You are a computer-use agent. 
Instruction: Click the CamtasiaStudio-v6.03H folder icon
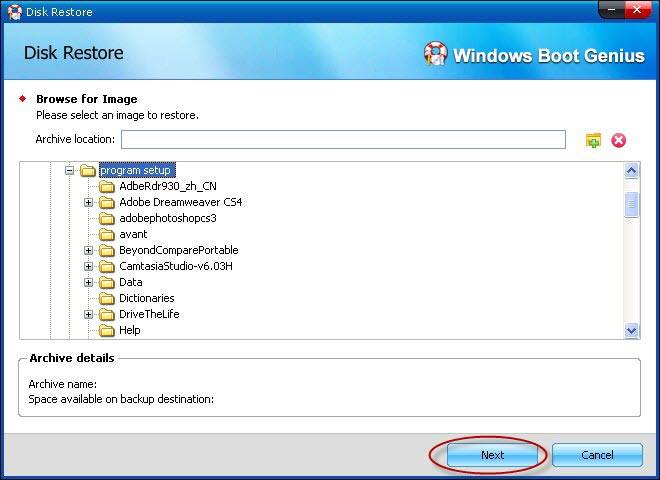[106, 267]
